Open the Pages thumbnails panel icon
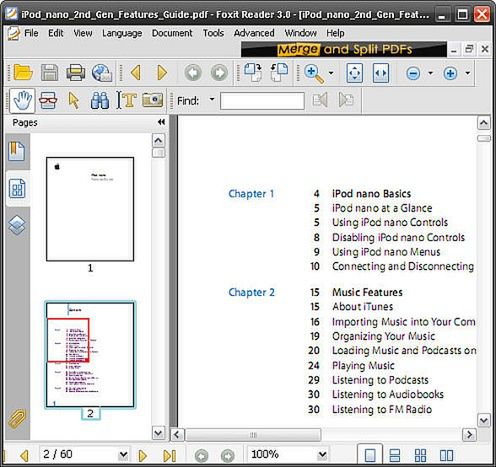496x467 pixels. click(17, 189)
